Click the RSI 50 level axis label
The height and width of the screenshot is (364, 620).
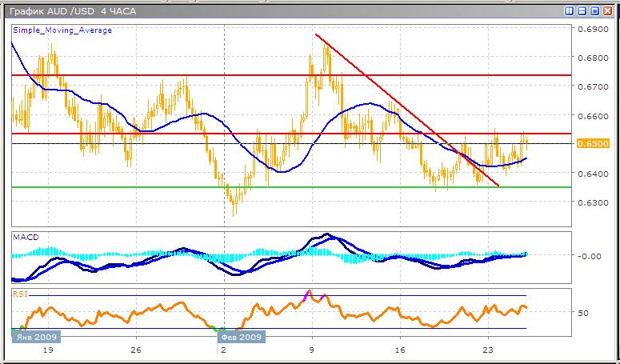585,313
